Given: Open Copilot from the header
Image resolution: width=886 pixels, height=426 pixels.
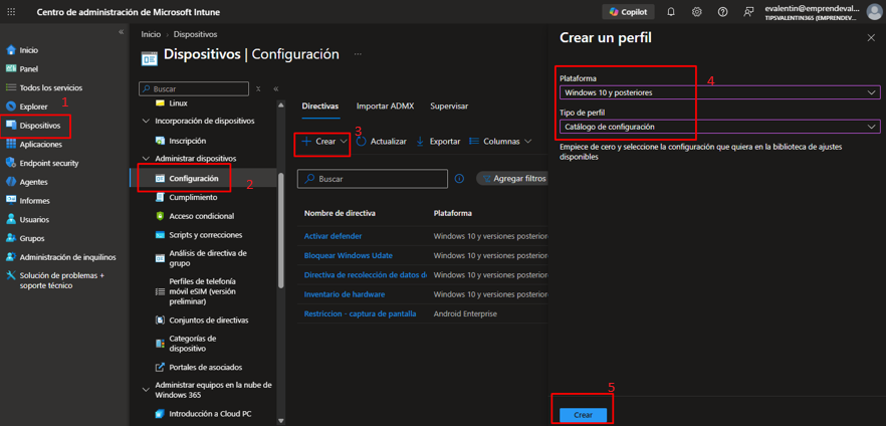Looking at the screenshot, I should (628, 12).
